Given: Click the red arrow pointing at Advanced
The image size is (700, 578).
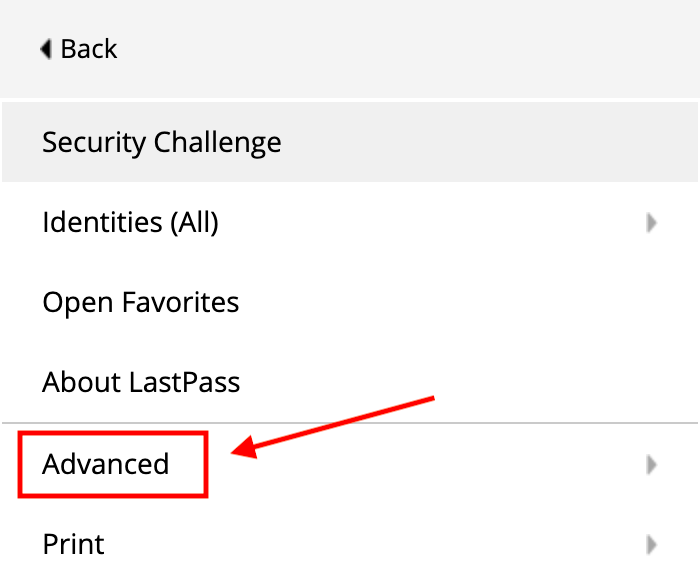Looking at the screenshot, I should [x=340, y=426].
